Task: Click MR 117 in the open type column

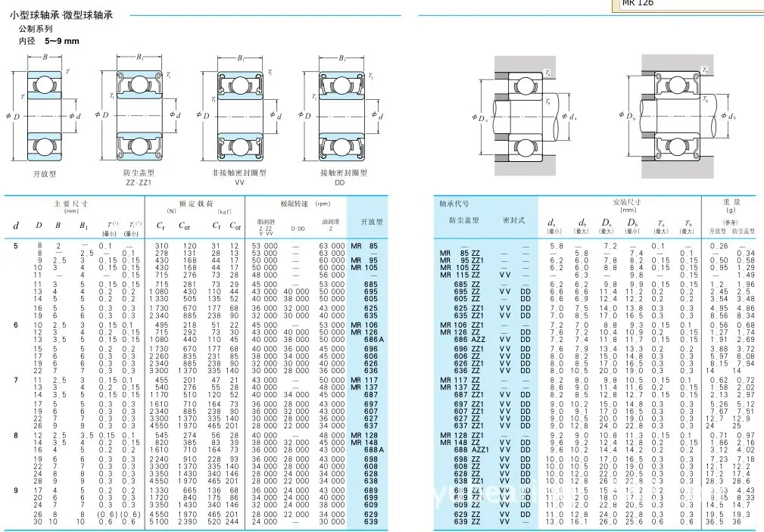Action: click(x=364, y=380)
